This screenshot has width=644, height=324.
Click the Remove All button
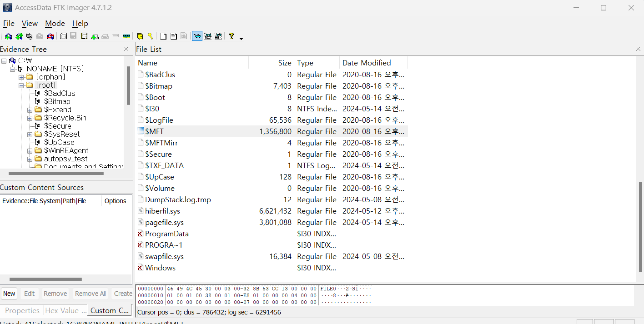pyautogui.click(x=90, y=294)
